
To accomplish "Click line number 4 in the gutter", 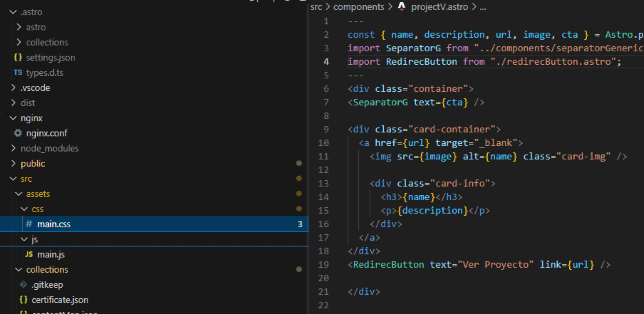I will (326, 61).
